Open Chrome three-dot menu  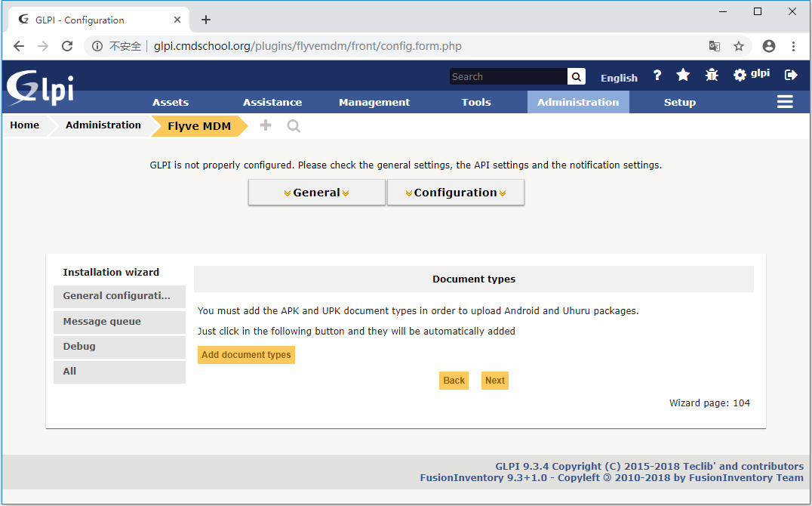pos(793,46)
